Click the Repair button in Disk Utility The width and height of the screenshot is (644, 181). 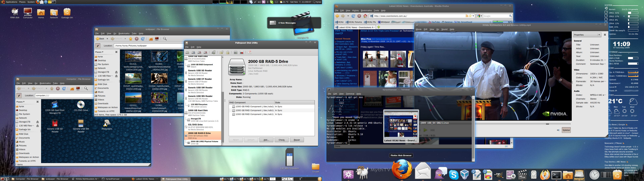click(297, 140)
